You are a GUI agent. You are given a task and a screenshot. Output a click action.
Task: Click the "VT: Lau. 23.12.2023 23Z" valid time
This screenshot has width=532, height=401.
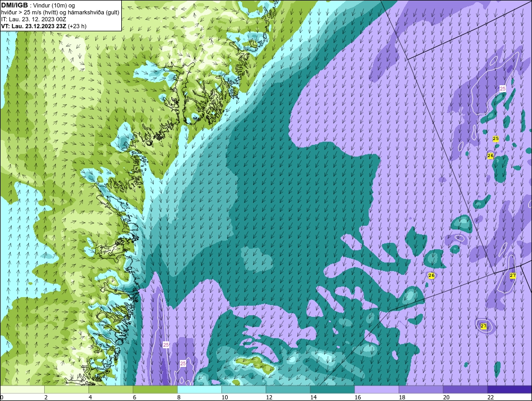tap(34, 26)
